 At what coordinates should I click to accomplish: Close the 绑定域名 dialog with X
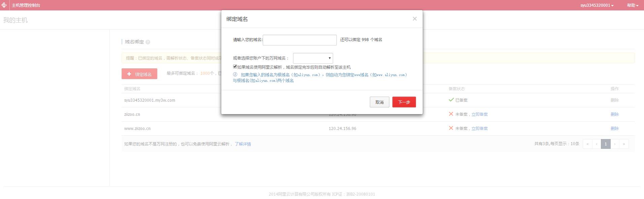point(415,19)
